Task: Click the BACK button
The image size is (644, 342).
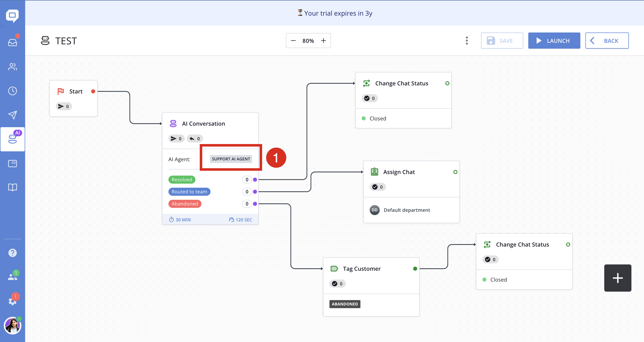Action: (607, 41)
